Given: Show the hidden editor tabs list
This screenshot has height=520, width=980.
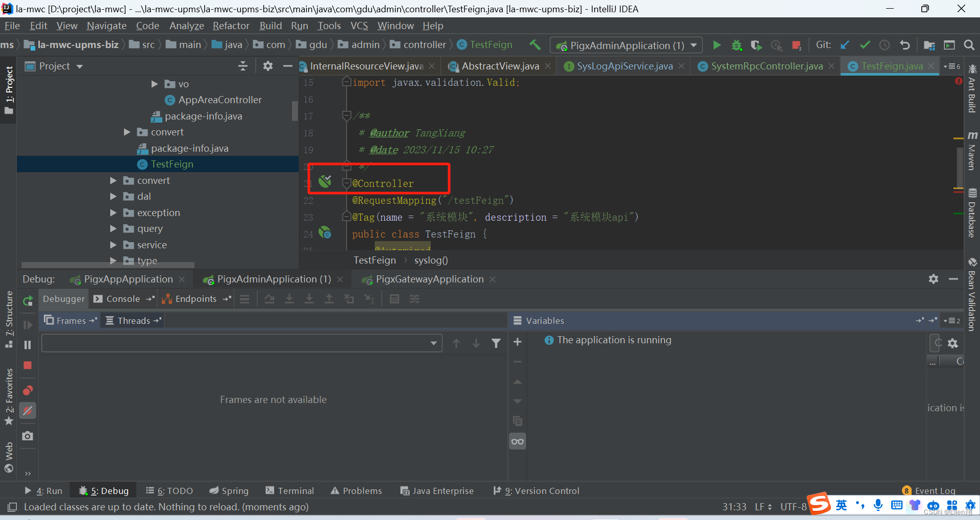Looking at the screenshot, I should [x=952, y=66].
